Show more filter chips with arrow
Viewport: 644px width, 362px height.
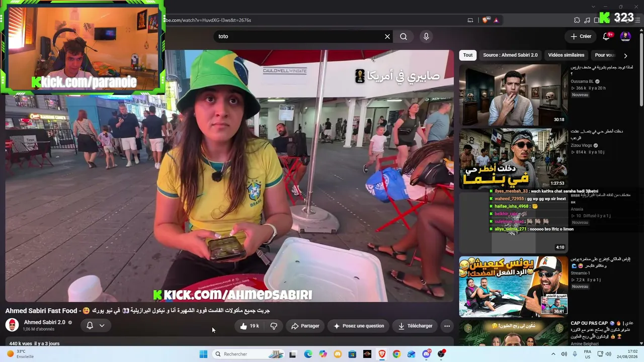click(625, 56)
